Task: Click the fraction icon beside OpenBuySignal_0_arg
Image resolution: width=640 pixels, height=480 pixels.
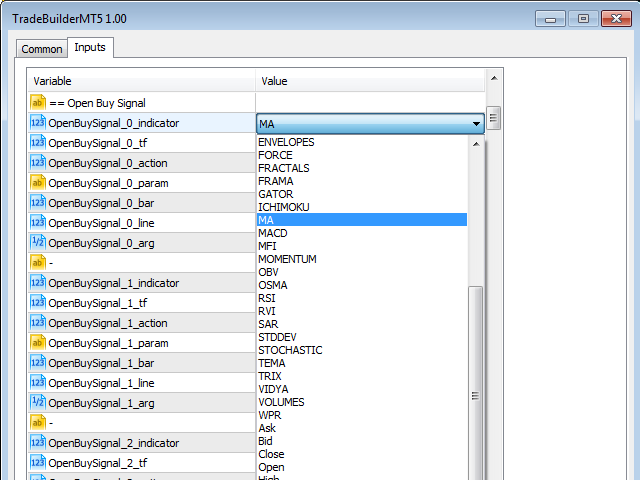Action: [38, 243]
